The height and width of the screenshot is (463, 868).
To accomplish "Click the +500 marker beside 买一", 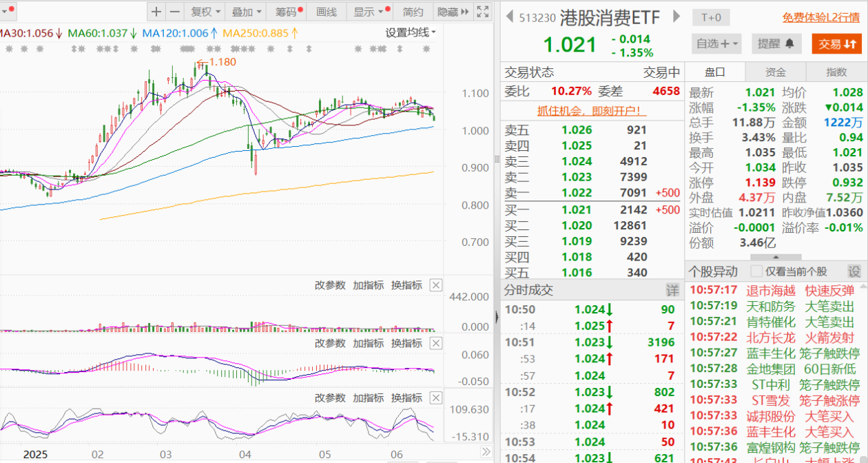I will click(668, 209).
